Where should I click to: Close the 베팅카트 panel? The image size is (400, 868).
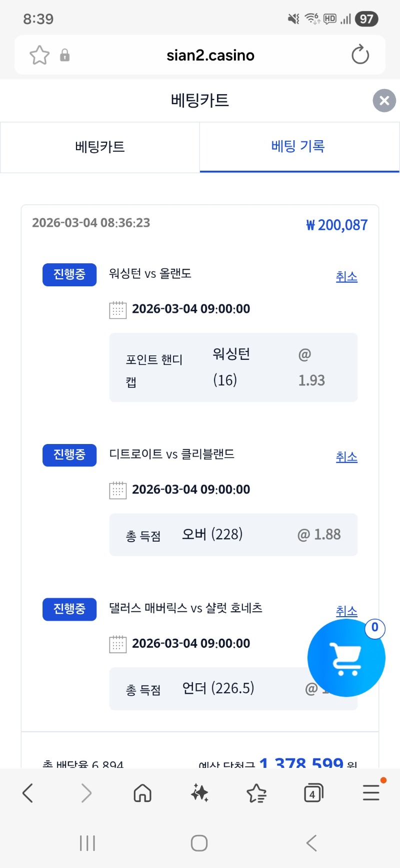(x=384, y=101)
